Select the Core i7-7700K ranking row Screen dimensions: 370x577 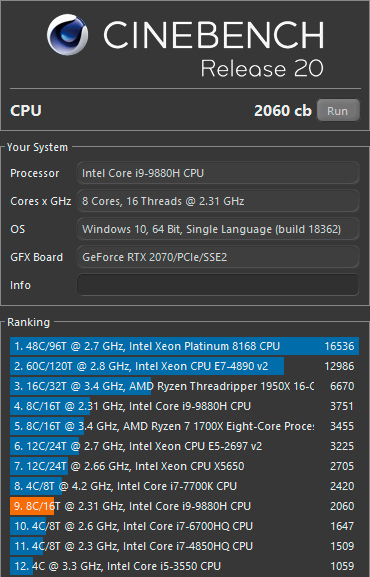pos(184,486)
